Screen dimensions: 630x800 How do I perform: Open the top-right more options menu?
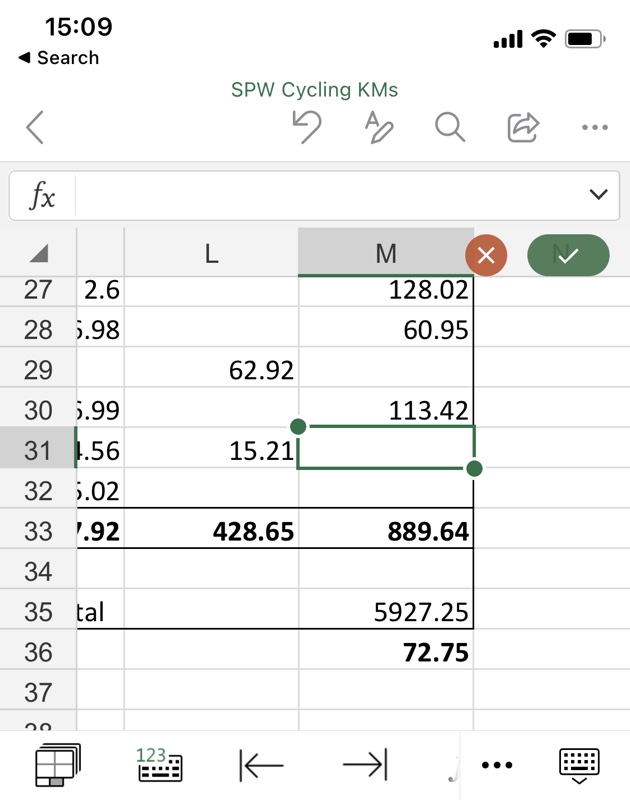point(594,128)
